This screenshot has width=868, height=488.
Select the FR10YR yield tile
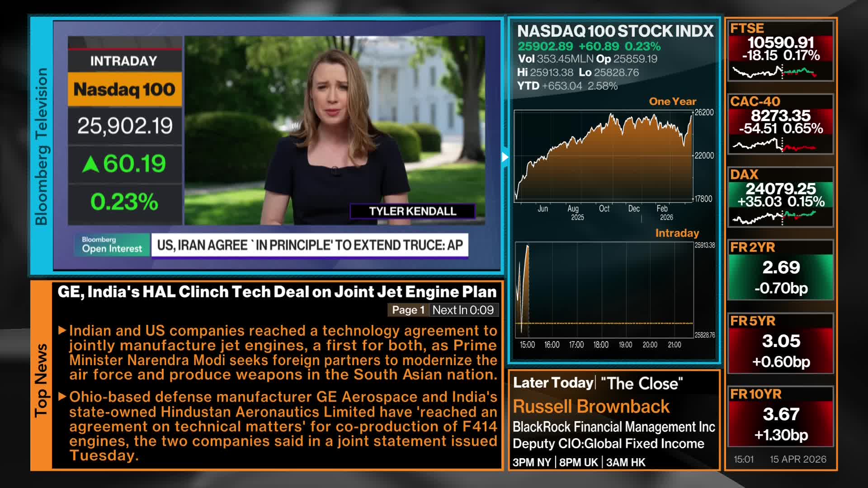[x=780, y=417]
